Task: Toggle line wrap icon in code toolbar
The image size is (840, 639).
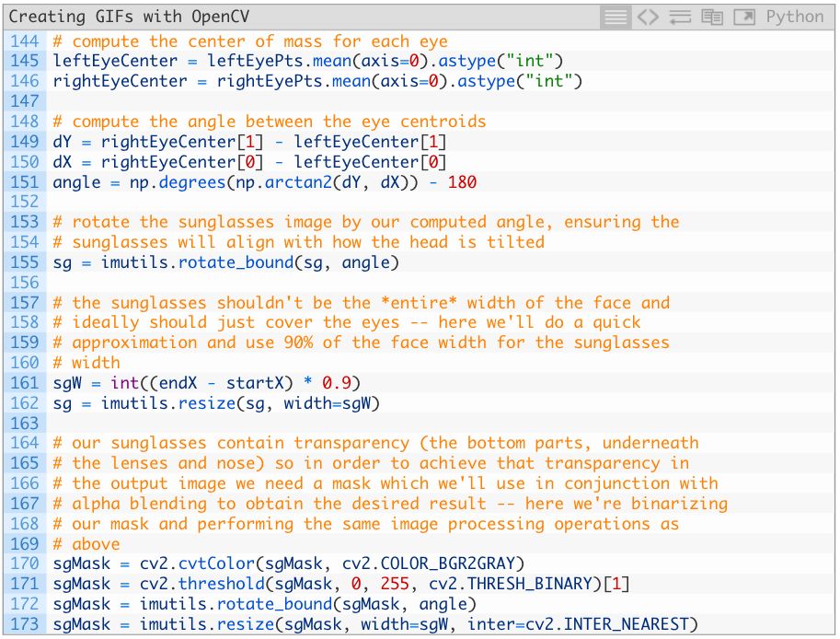Action: point(680,17)
